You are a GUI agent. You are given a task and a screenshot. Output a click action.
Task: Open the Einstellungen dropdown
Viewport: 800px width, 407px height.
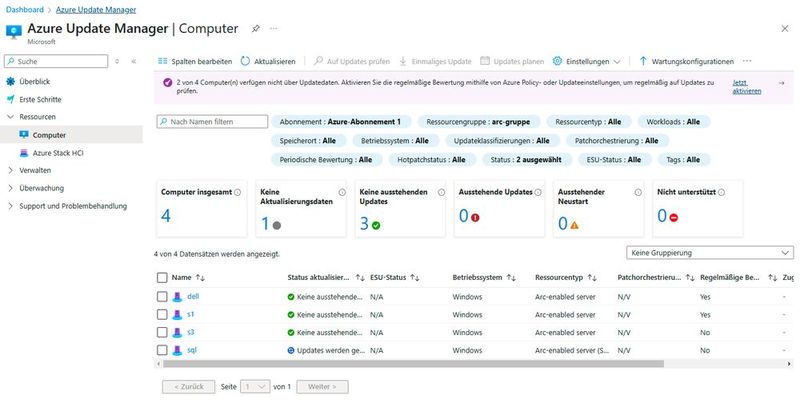point(587,61)
